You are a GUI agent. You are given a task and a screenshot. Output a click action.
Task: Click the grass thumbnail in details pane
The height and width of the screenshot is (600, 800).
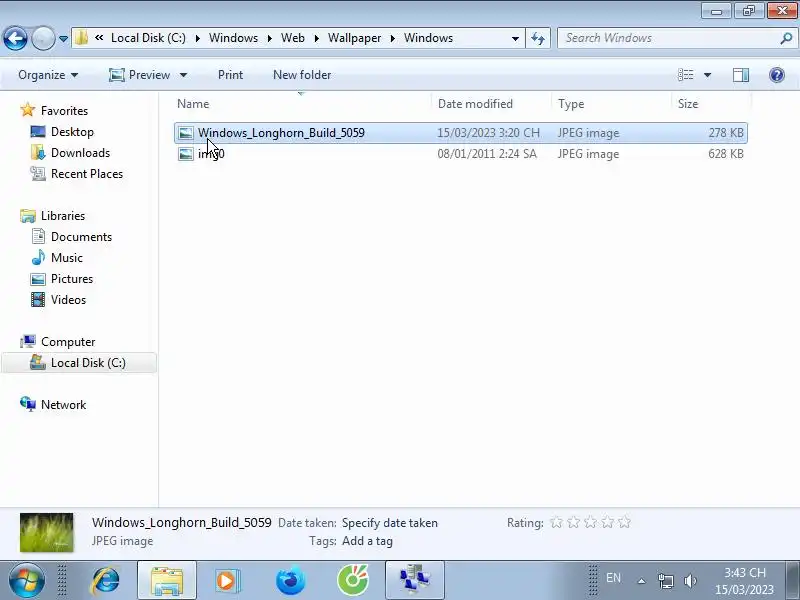pyautogui.click(x=46, y=533)
